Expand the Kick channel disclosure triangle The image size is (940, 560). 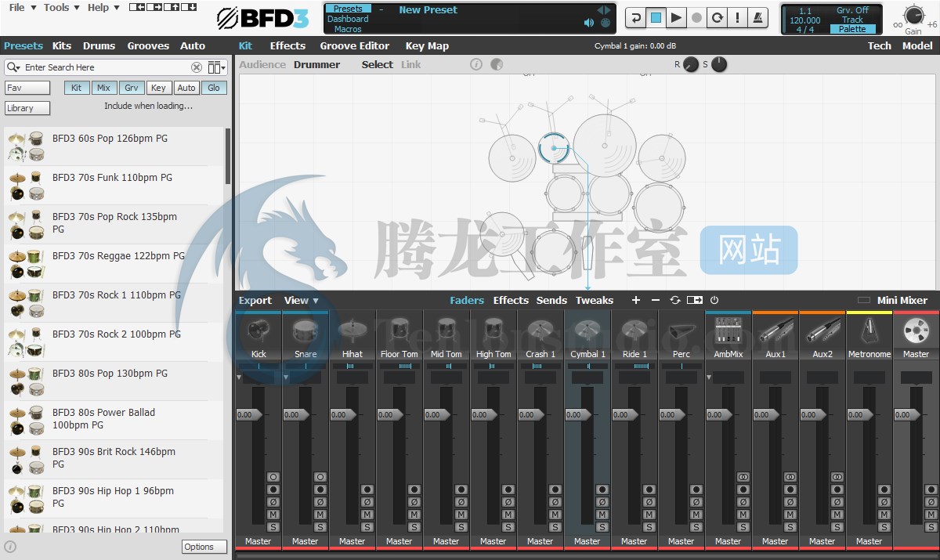[x=240, y=378]
